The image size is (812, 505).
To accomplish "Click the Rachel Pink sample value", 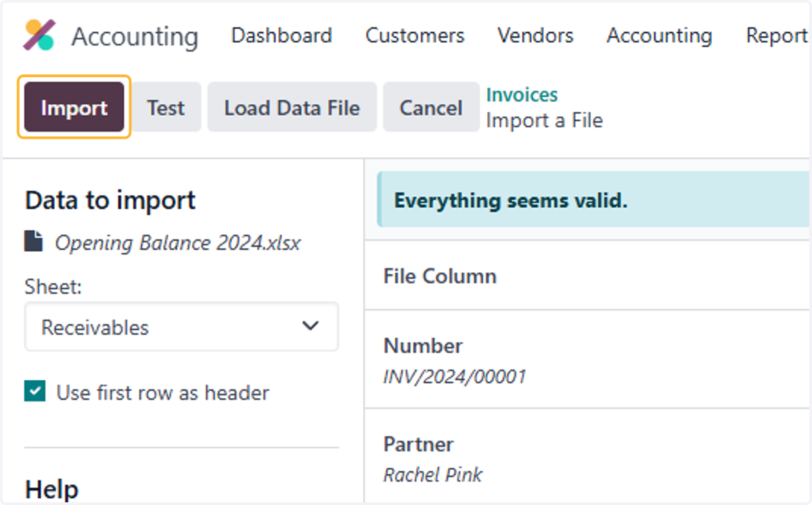I will coord(432,475).
